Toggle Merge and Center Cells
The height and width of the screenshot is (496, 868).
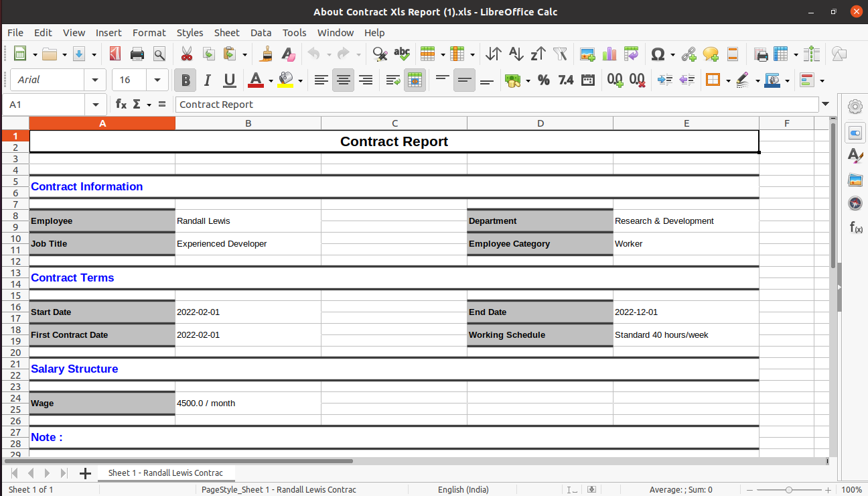click(415, 80)
